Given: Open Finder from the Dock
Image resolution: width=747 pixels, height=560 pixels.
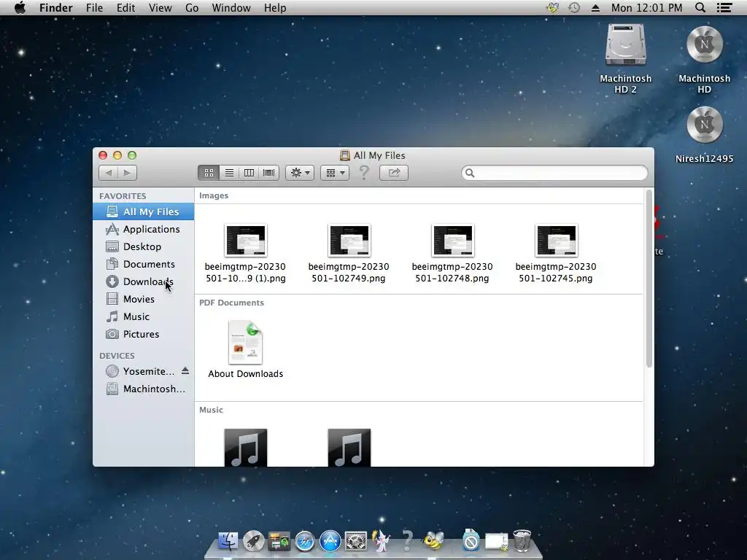Looking at the screenshot, I should pyautogui.click(x=228, y=541).
